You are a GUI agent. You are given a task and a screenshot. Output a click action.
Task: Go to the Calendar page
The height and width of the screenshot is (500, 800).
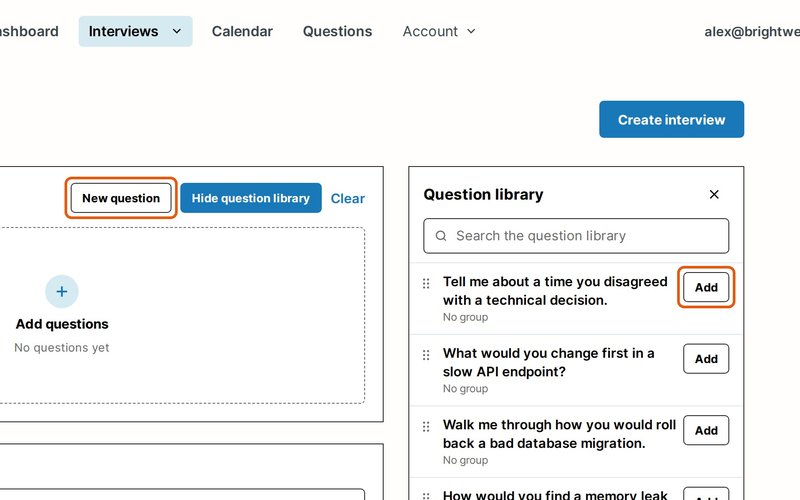(x=242, y=31)
